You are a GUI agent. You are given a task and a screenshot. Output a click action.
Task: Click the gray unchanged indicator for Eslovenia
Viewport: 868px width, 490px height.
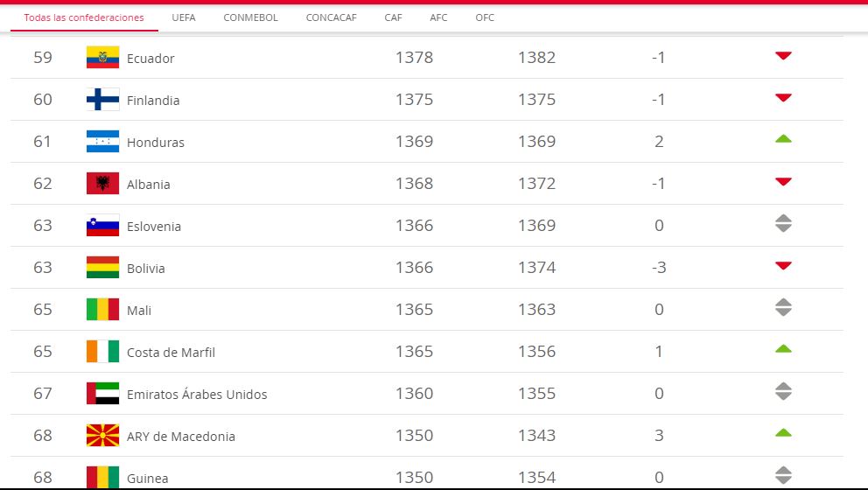tap(783, 223)
